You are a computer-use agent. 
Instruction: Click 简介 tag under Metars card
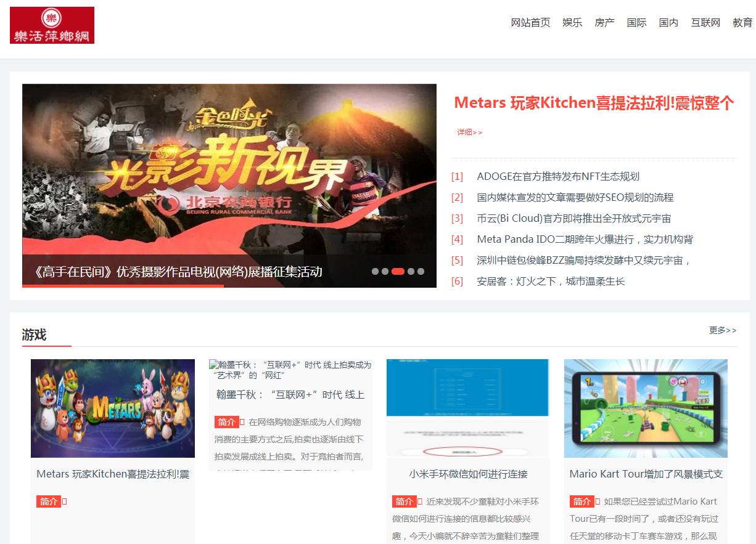49,501
